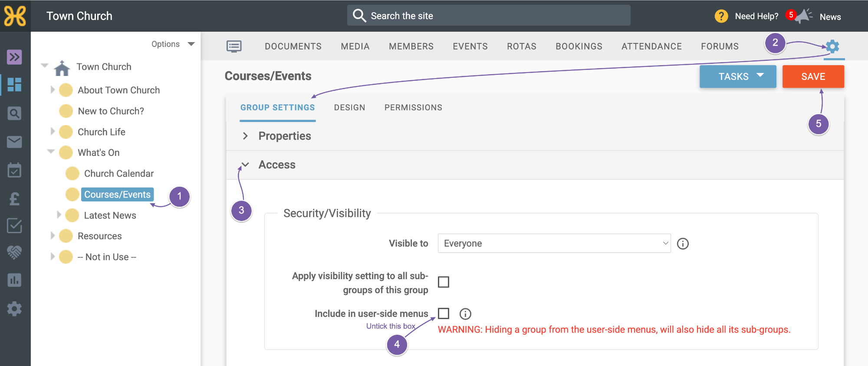Click the ChurchSuite logo icon
The height and width of the screenshot is (366, 868).
tap(15, 16)
